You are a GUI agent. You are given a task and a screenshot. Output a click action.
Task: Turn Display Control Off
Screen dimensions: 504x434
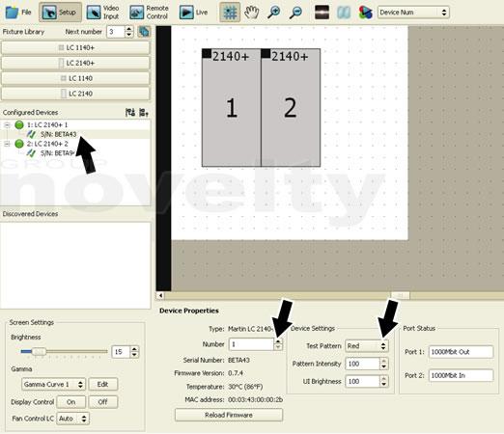pyautogui.click(x=103, y=402)
